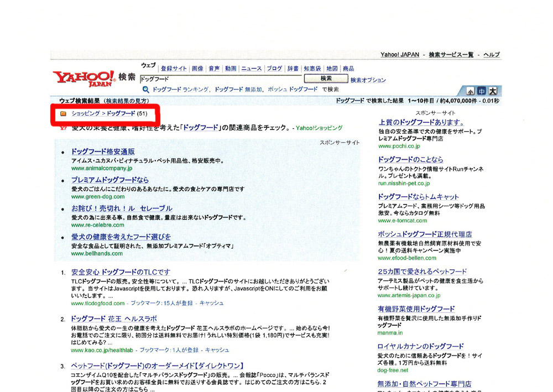Open ショッピング category link
553x392 pixels.
(85, 113)
